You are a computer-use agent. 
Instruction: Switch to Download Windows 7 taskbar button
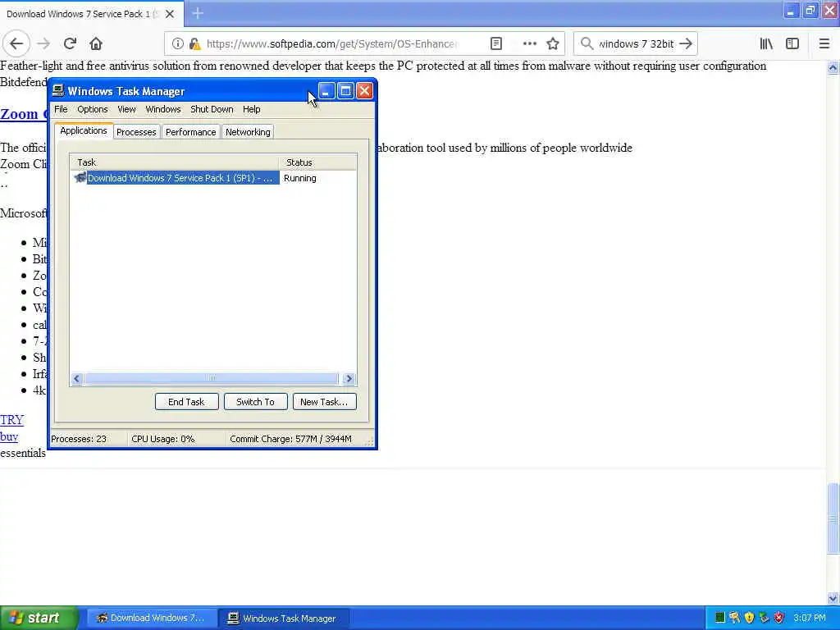click(x=152, y=618)
